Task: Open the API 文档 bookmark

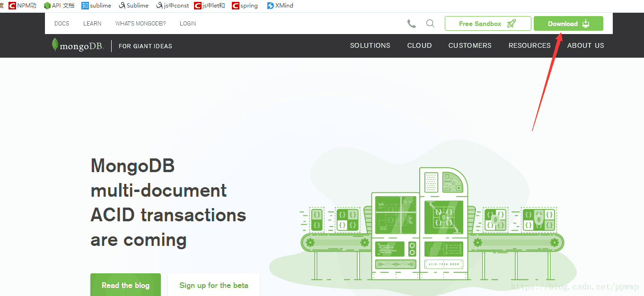Action: click(59, 6)
